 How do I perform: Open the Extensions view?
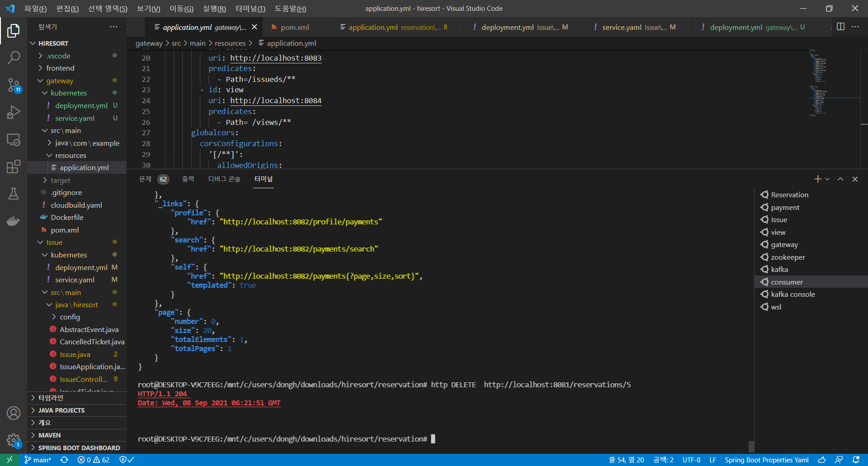tap(14, 166)
